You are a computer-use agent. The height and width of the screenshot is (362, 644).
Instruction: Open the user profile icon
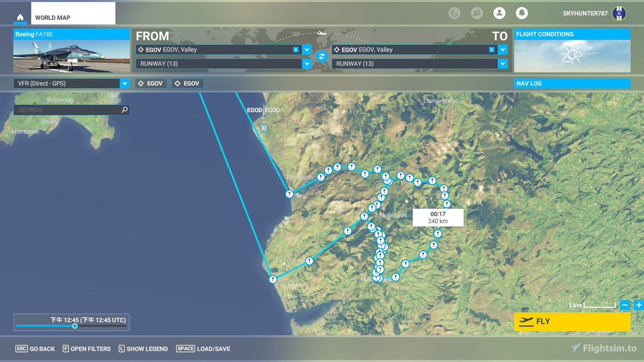[x=499, y=13]
